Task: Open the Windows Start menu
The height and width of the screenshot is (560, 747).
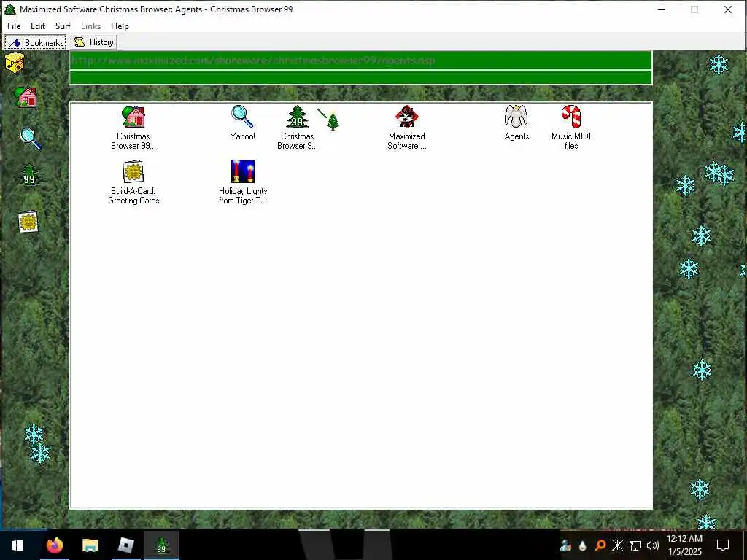Action: [x=18, y=545]
